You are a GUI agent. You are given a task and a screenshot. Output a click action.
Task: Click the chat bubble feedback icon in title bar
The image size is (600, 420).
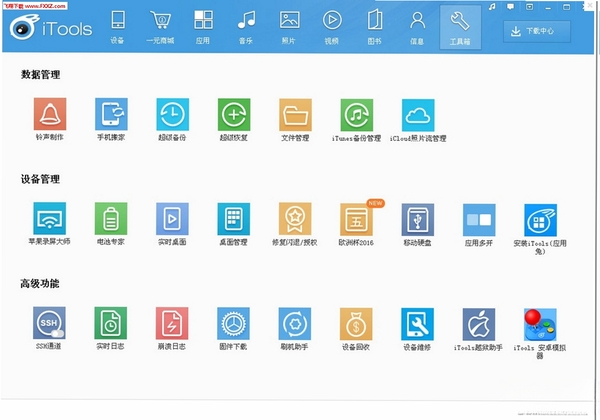(510, 7)
